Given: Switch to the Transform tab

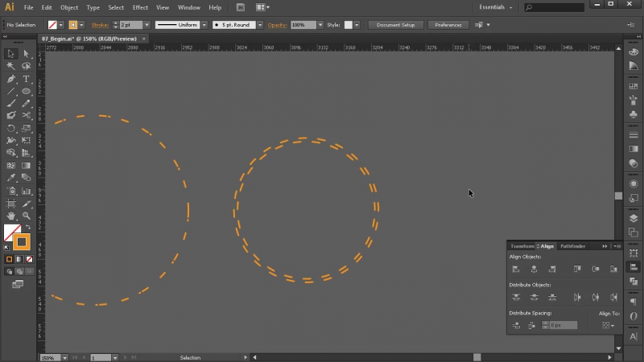Looking at the screenshot, I should pos(522,246).
